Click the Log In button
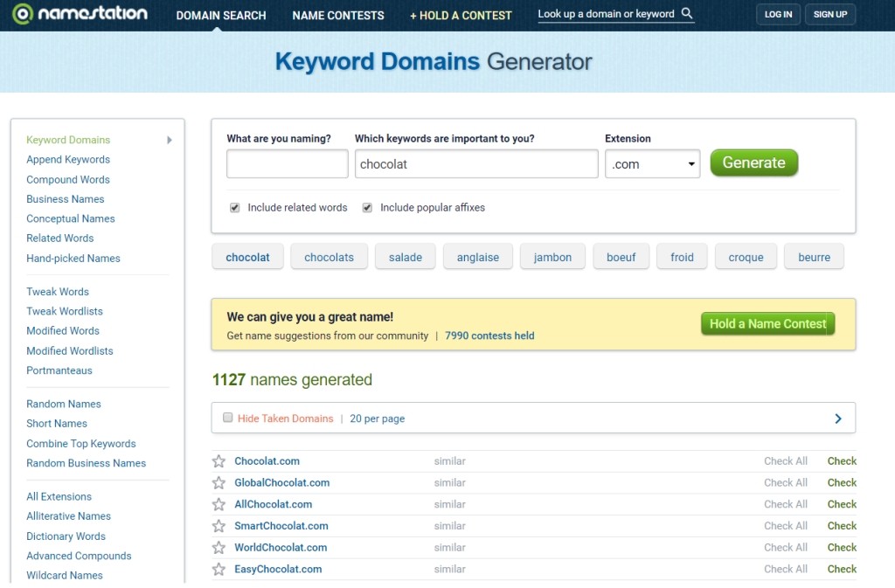The height and width of the screenshot is (588, 895). (778, 14)
